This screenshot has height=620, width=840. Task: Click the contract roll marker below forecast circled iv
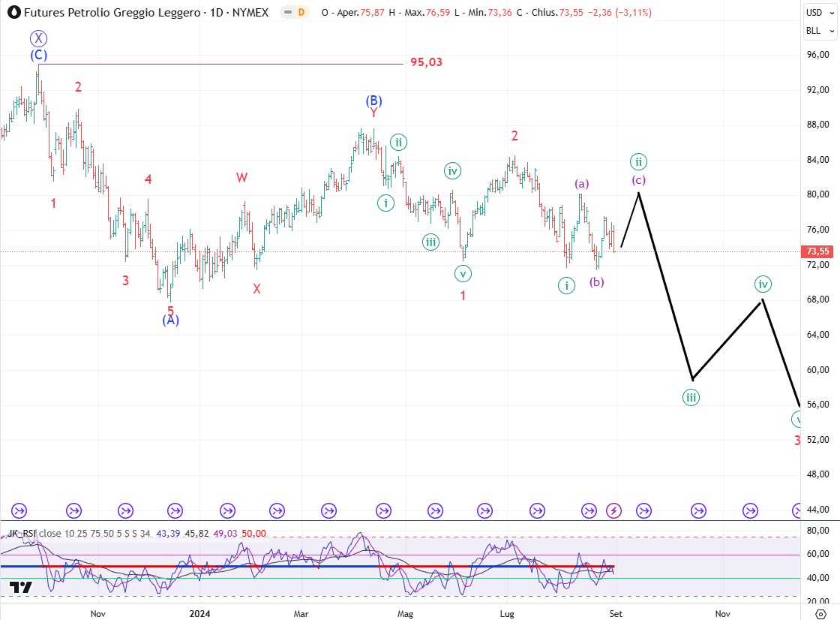pyautogui.click(x=750, y=510)
